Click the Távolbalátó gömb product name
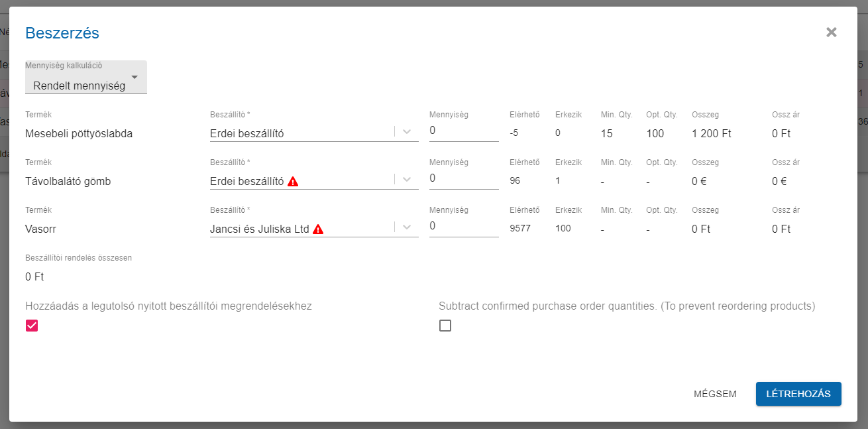This screenshot has height=429, width=868. tap(68, 181)
